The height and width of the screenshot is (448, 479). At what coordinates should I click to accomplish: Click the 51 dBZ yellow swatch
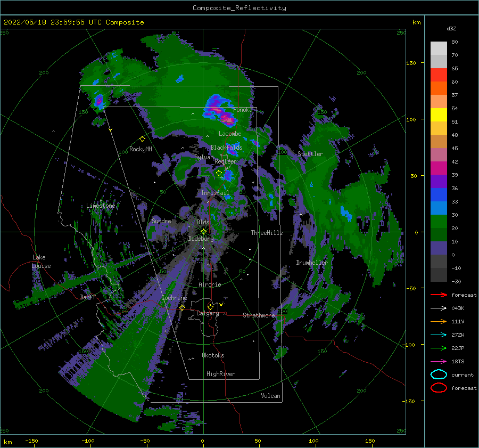(439, 115)
